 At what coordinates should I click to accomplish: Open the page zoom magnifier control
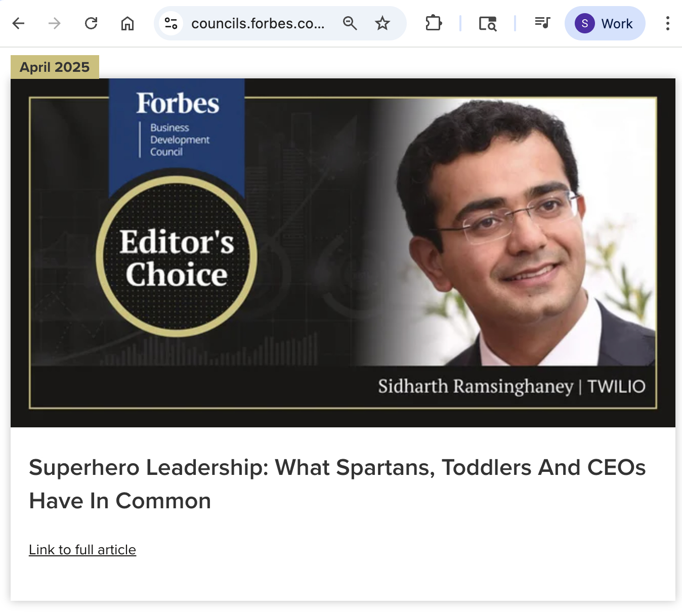coord(350,23)
